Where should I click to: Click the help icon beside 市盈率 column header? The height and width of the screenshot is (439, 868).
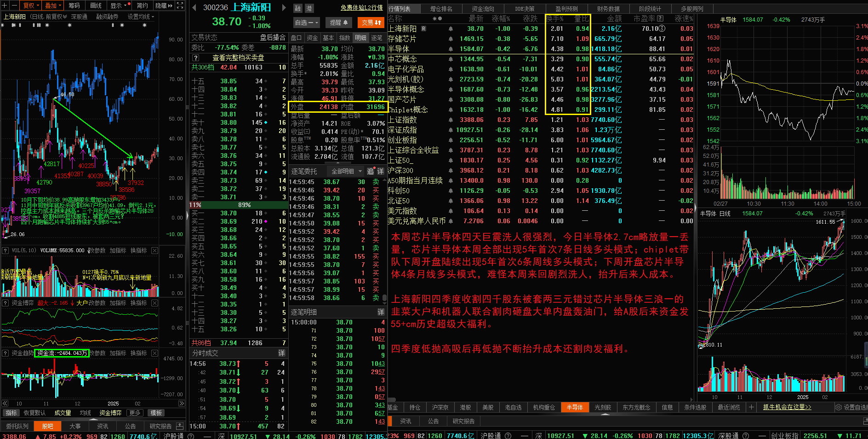pos(660,18)
